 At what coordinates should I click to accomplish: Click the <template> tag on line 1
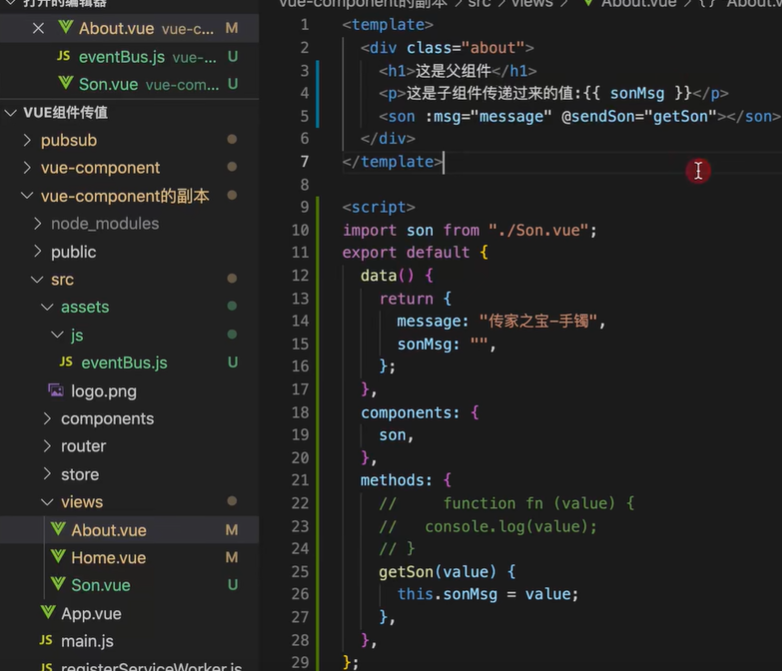coord(388,24)
